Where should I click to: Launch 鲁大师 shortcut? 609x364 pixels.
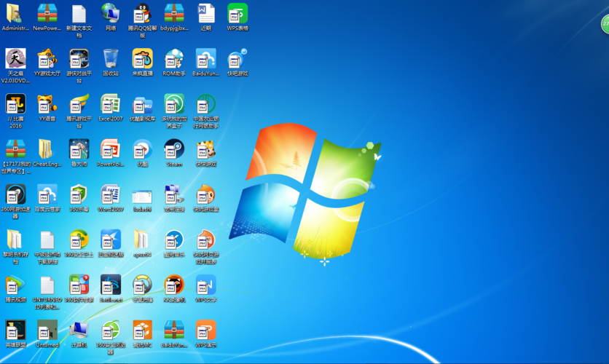(x=79, y=149)
